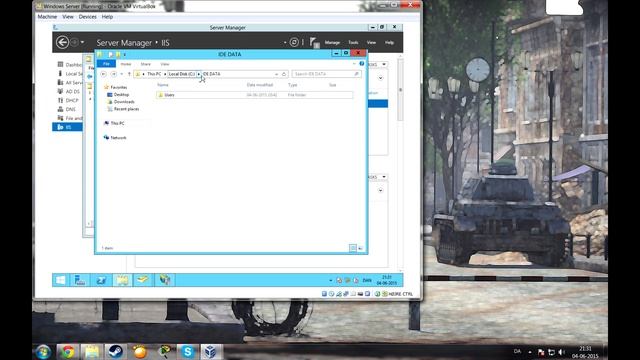Open the recent locations dropdown in explorer
Screen dimensions: 640x360
122,74
